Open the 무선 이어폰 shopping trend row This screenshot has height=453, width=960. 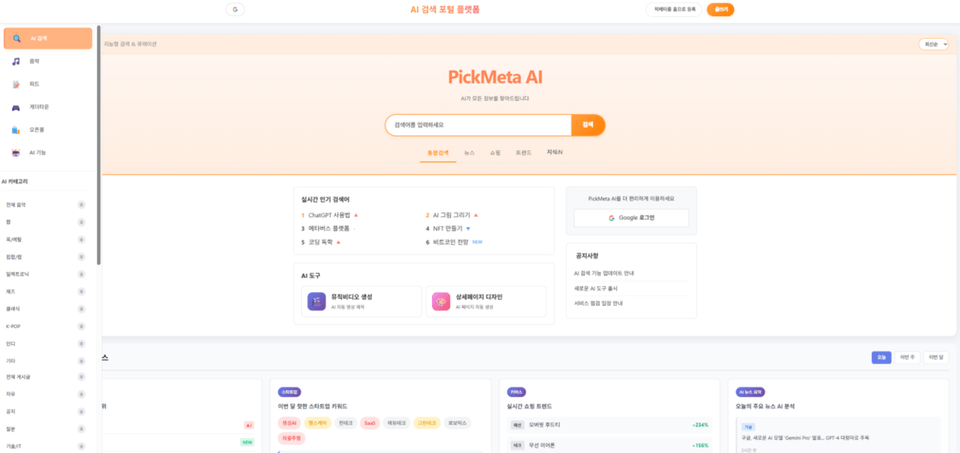(609, 445)
